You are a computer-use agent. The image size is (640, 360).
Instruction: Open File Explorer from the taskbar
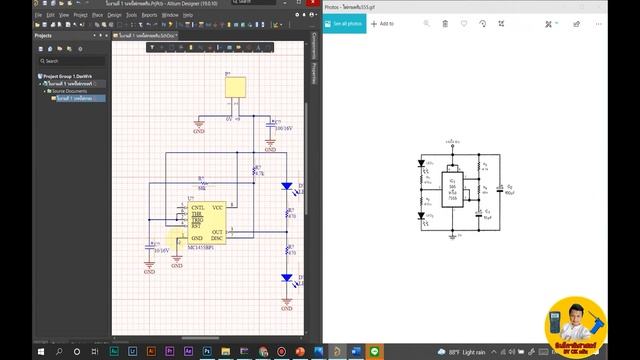[x=226, y=351]
